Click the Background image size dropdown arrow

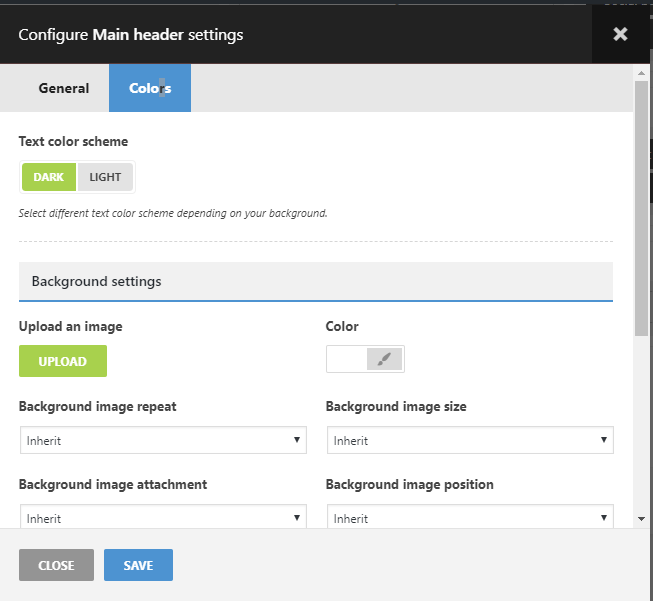(x=604, y=440)
